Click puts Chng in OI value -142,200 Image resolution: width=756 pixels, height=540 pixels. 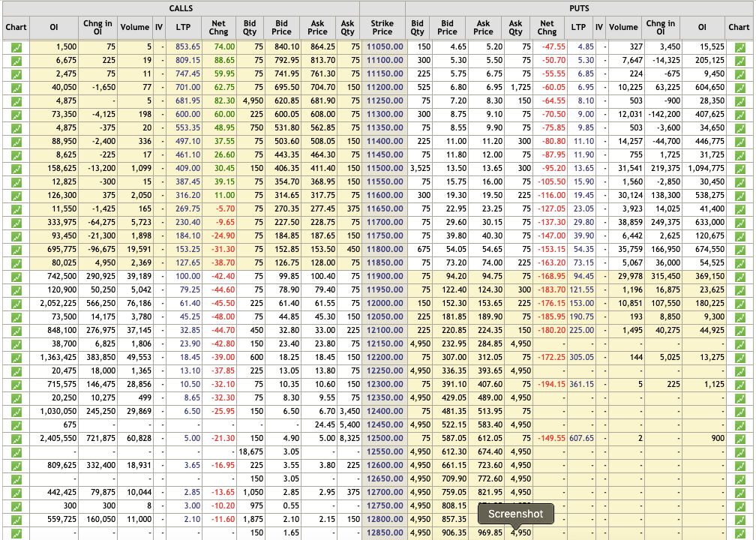coord(664,114)
